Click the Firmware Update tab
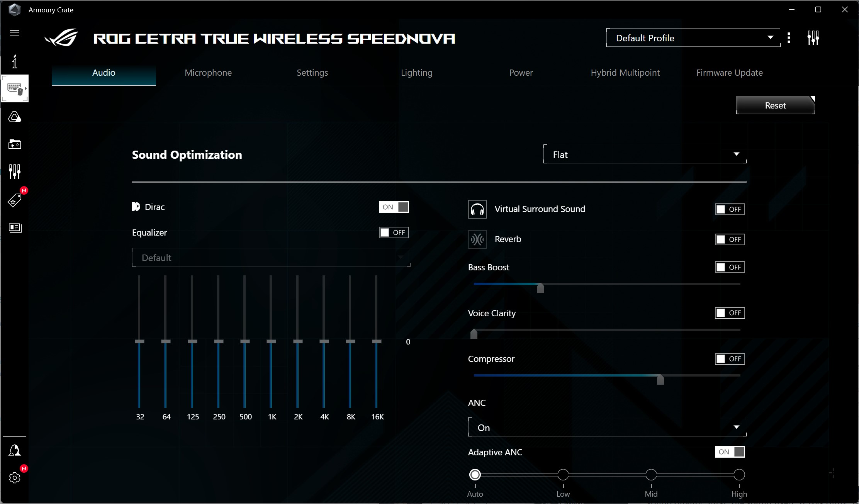 tap(729, 72)
